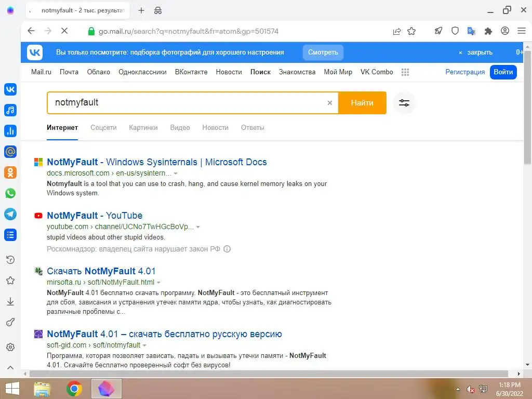Go back to previous page
Viewport: 532px width, 399px height.
pyautogui.click(x=31, y=31)
